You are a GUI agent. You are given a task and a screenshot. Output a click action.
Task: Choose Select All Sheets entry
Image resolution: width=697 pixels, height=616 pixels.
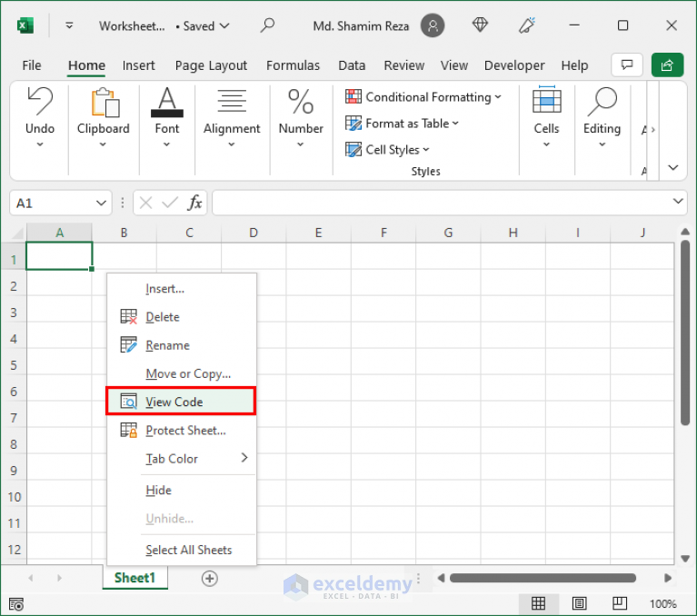coord(182,550)
